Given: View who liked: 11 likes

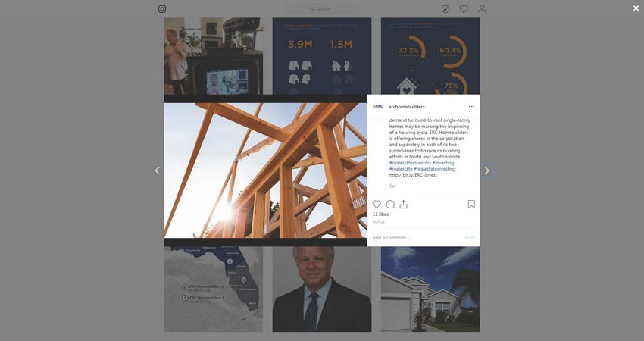Looking at the screenshot, I should (380, 214).
